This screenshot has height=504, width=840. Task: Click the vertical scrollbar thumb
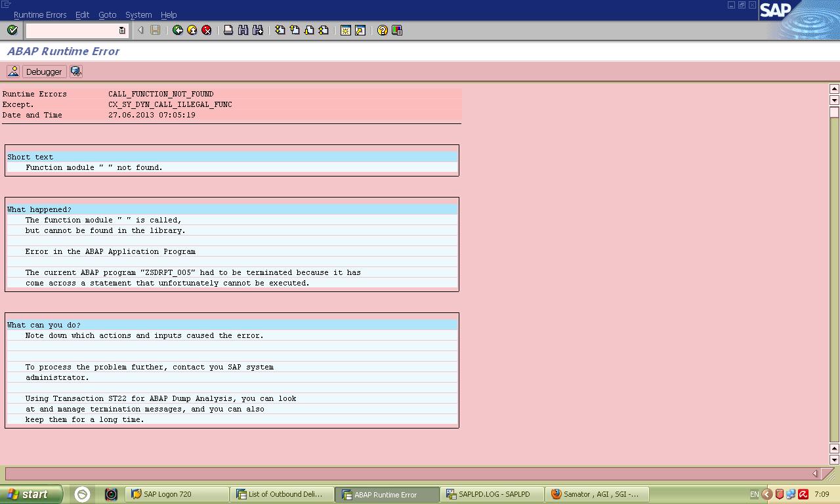click(x=834, y=113)
